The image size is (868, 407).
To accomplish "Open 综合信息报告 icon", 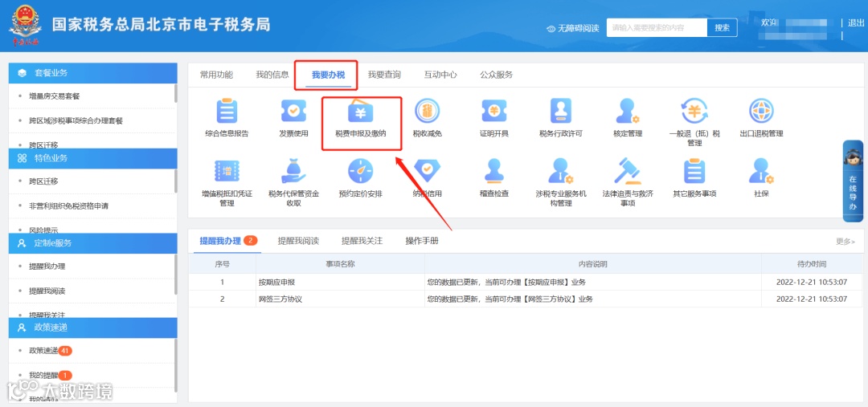I will click(x=227, y=111).
